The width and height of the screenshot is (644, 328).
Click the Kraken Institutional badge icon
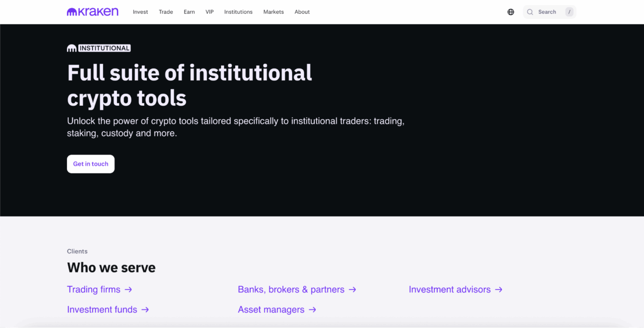(71, 48)
